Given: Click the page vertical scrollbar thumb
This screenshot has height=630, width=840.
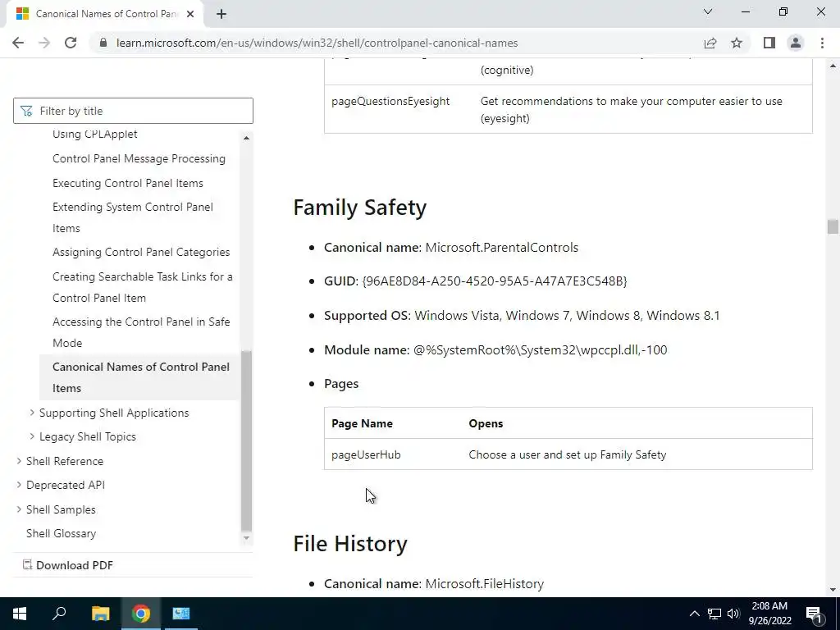Looking at the screenshot, I should pos(833,226).
